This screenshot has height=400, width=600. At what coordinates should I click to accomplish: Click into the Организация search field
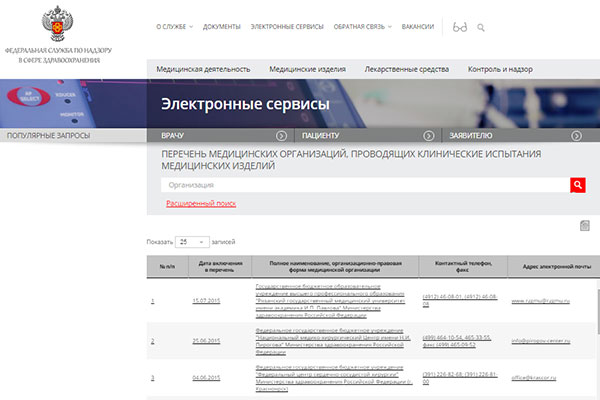pos(364,185)
